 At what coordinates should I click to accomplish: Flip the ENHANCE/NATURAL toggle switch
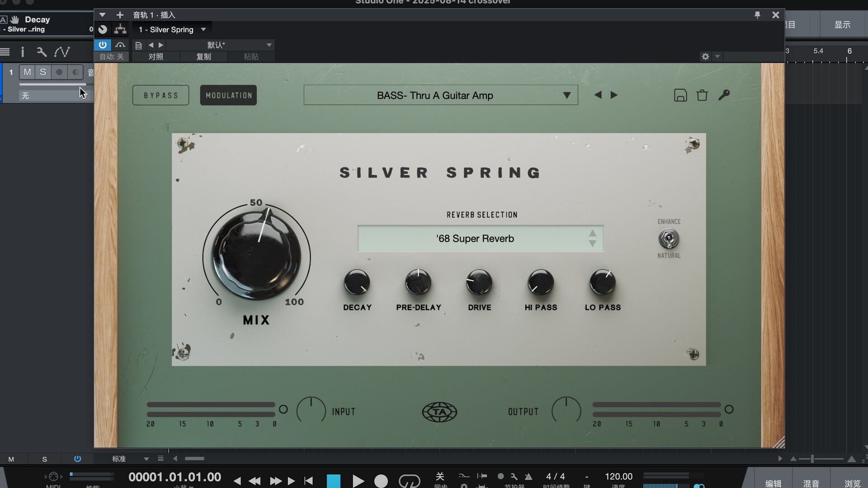669,239
